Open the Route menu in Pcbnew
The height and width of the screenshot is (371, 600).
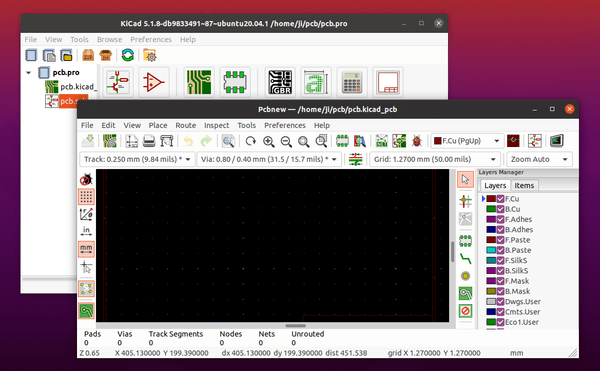click(x=186, y=125)
